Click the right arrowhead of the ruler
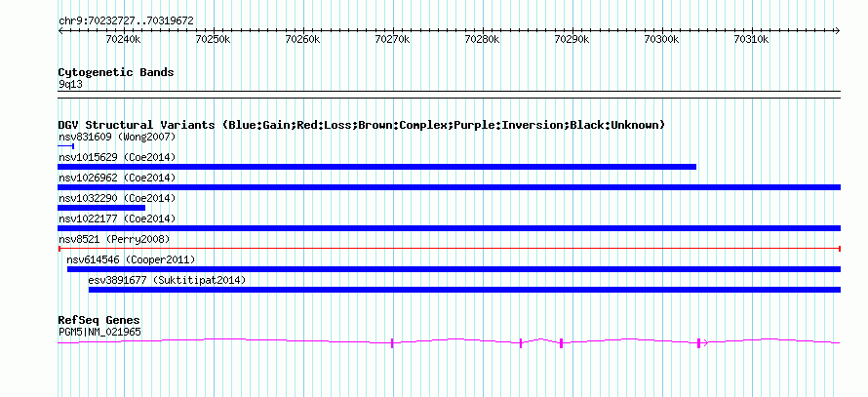Screen dimensions: 868x397 click(838, 31)
